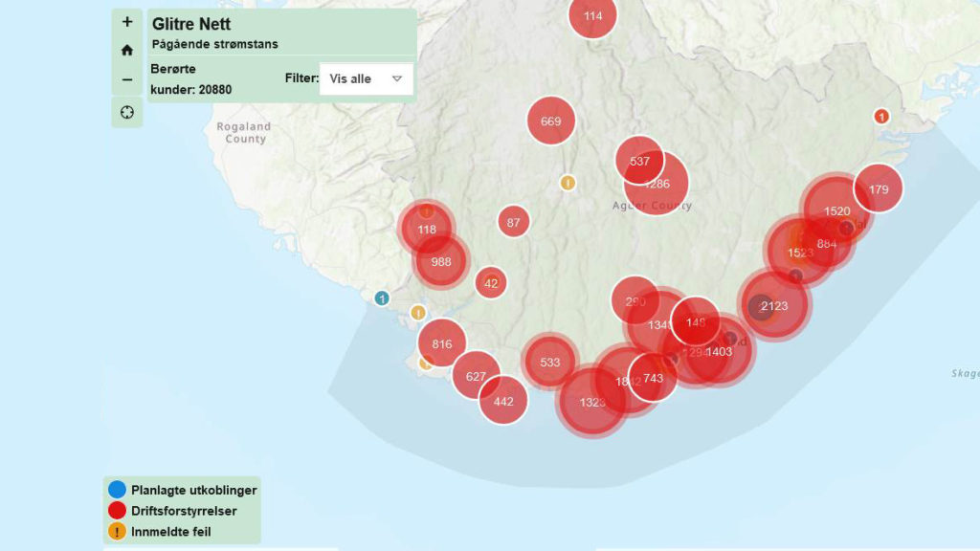Click the locate-me crosshair button
Screen dimensions: 980x551
click(127, 113)
